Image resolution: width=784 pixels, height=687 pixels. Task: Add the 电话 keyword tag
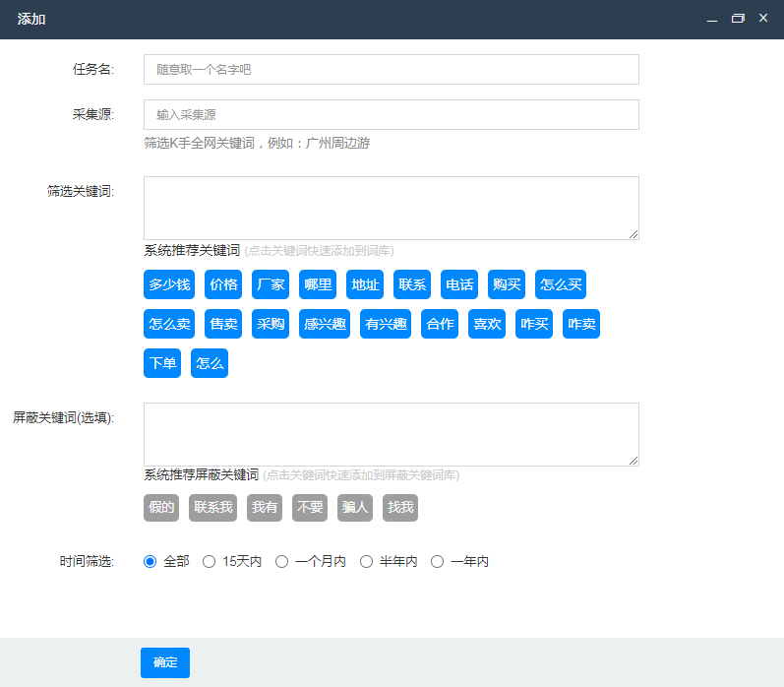click(x=459, y=284)
